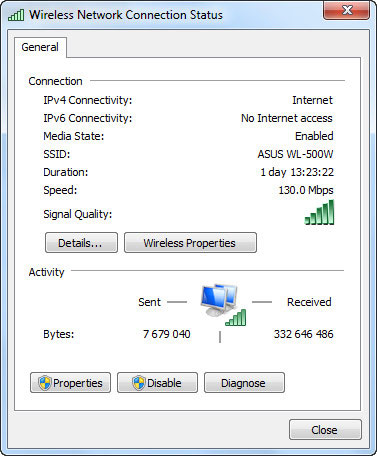Disable the wireless connection
The image size is (377, 456).
[157, 383]
